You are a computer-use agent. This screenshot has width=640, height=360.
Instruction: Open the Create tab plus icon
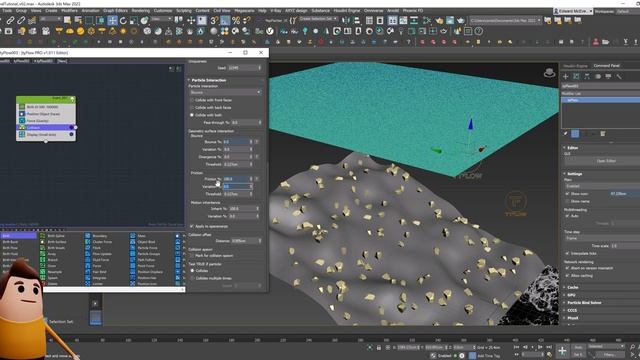pyautogui.click(x=565, y=76)
